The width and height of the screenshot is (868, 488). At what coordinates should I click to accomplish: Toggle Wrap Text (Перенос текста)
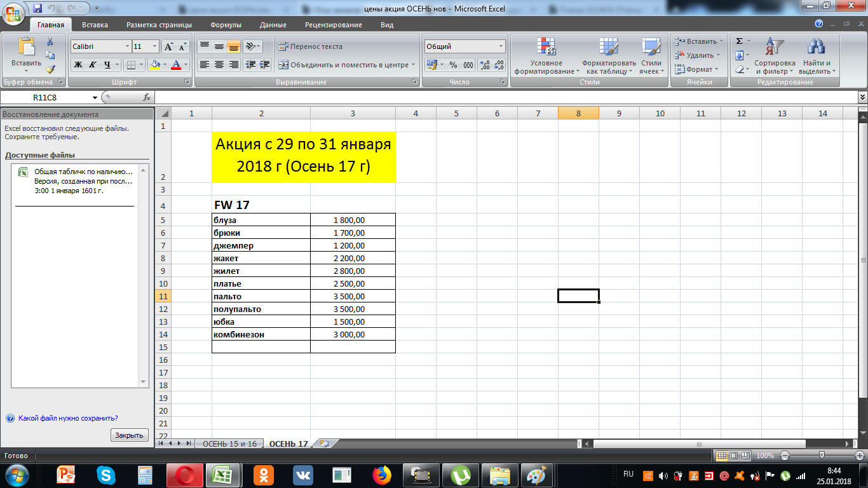pos(310,46)
